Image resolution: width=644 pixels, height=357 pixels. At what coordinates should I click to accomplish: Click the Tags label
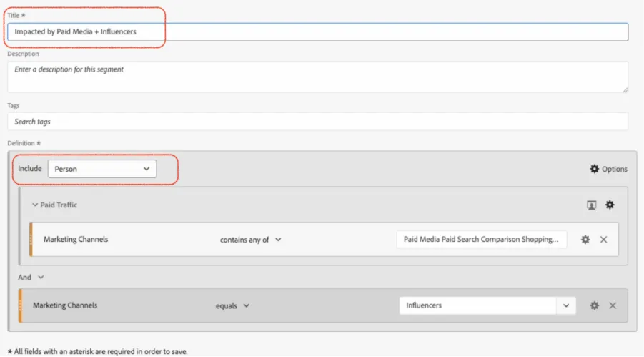point(13,106)
